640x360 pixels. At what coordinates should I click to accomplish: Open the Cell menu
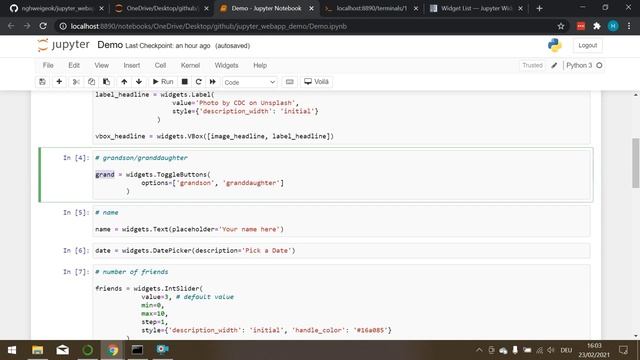click(160, 65)
